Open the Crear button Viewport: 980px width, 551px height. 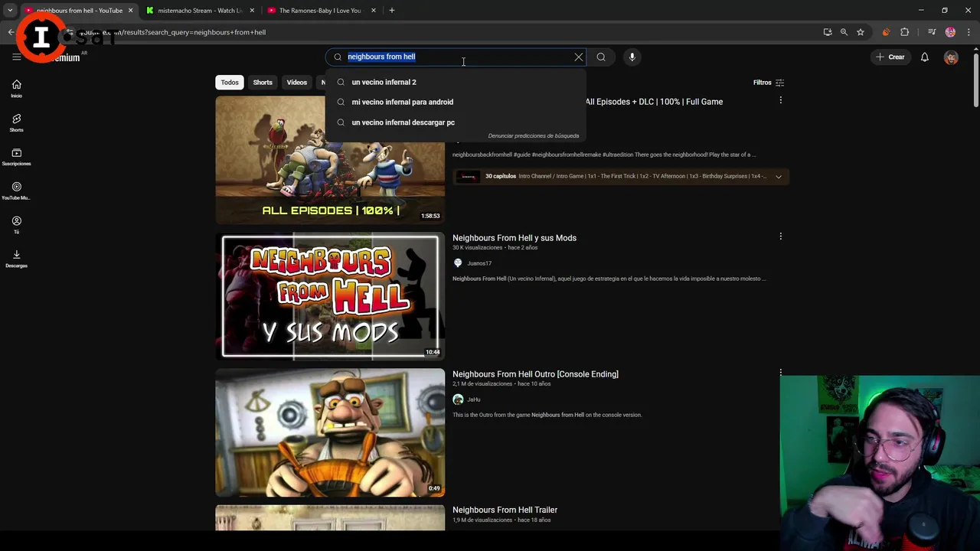[890, 57]
